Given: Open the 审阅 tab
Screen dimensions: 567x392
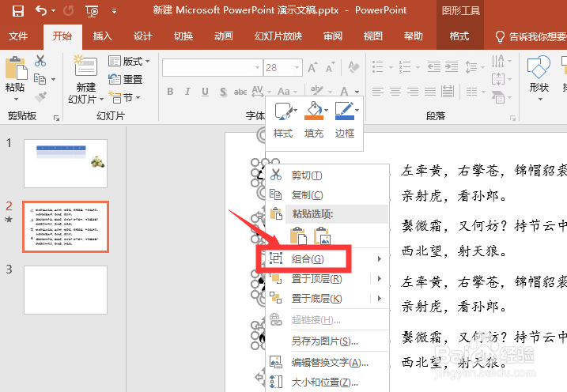Looking at the screenshot, I should tap(333, 36).
